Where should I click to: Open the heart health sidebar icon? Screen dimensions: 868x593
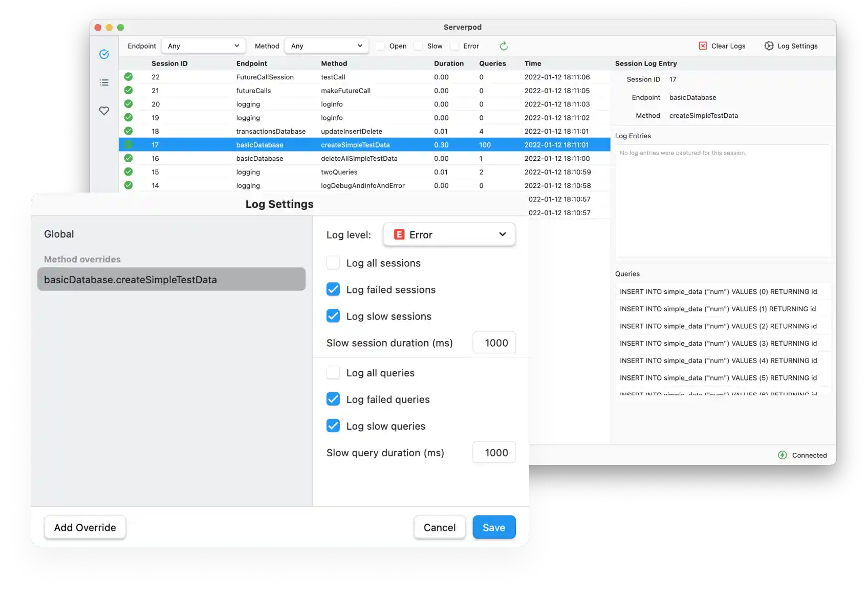pos(104,111)
